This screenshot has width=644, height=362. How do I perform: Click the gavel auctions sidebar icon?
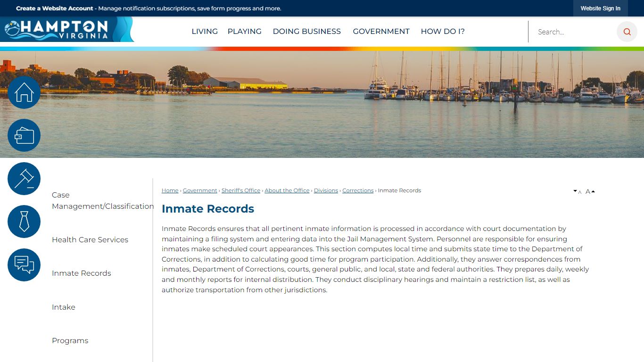click(x=24, y=179)
